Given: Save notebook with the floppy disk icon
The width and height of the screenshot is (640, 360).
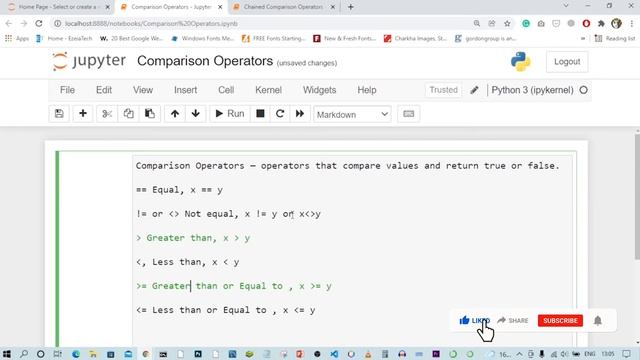Looking at the screenshot, I should tap(59, 114).
